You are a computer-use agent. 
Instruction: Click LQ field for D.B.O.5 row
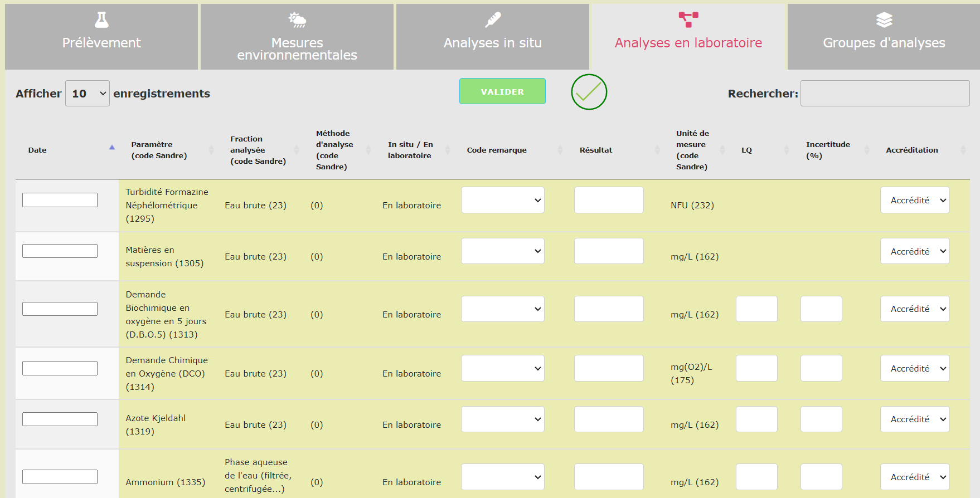756,309
